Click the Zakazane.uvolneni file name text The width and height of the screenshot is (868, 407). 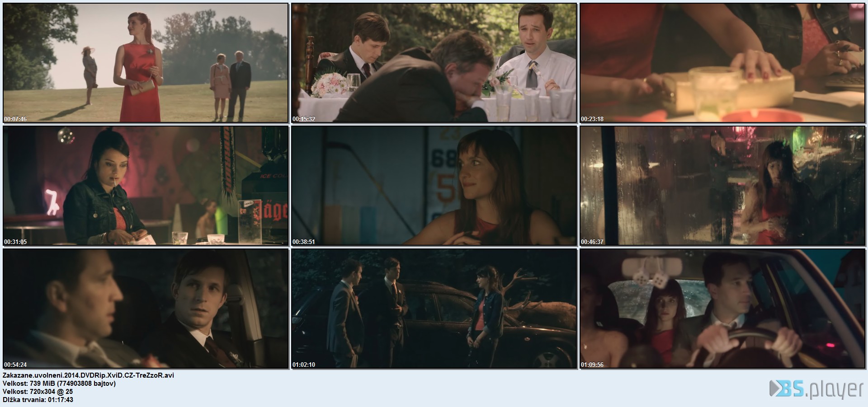click(88, 375)
